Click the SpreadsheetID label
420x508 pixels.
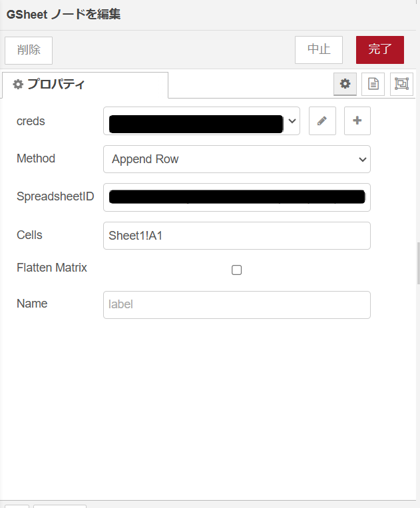pos(55,196)
